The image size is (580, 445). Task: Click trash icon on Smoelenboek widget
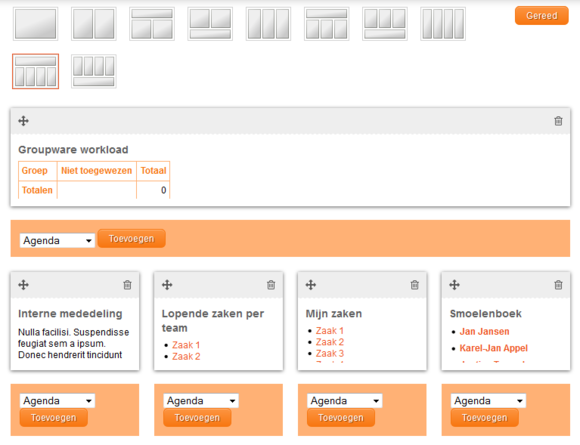(x=558, y=285)
